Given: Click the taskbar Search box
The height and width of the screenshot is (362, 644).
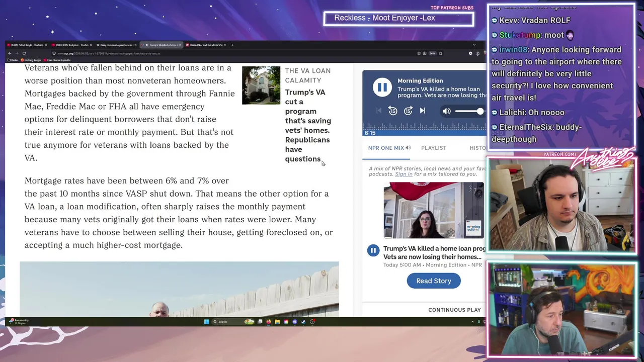Looking at the screenshot, I should (233, 322).
